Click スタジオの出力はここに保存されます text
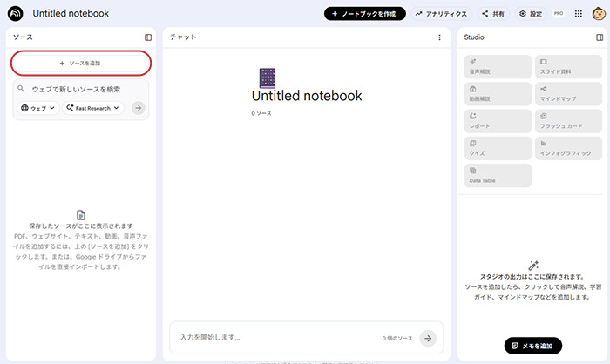 pos(532,277)
